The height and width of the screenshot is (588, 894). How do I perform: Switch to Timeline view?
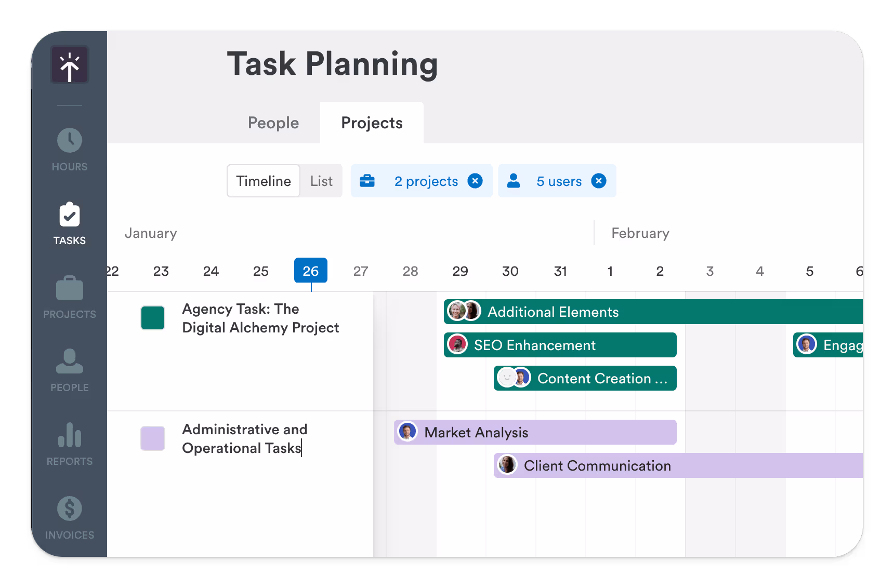263,181
